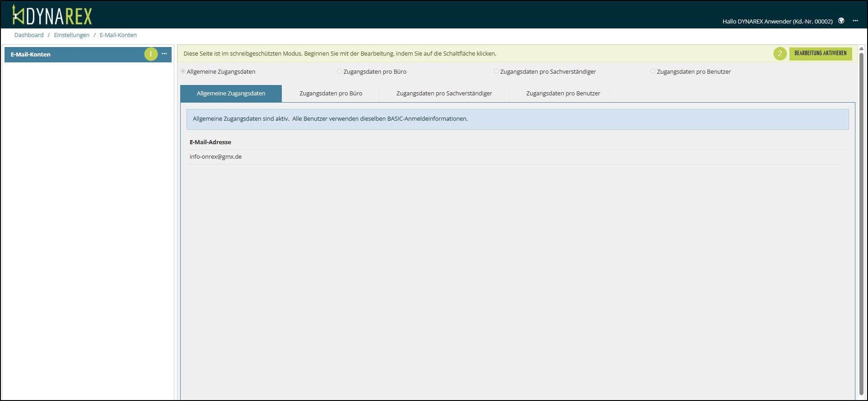Go to the Zugangsdaten pro Benutzer tab

[x=563, y=94]
